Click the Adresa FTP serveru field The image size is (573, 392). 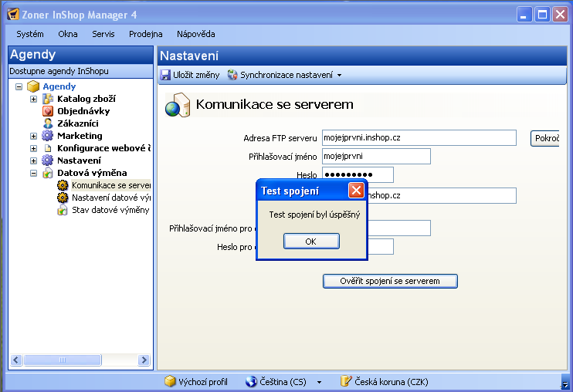(x=419, y=137)
